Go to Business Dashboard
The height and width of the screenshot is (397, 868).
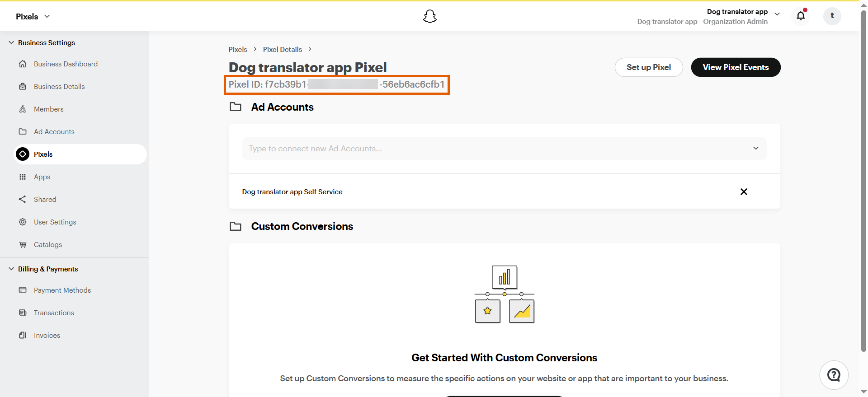click(66, 64)
